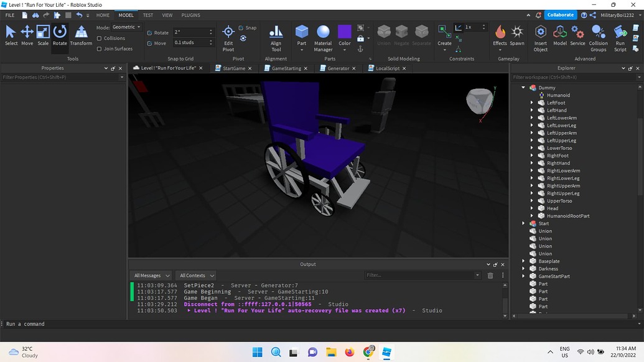
Task: Expand the Dummy object in Explorer
Action: [x=523, y=88]
